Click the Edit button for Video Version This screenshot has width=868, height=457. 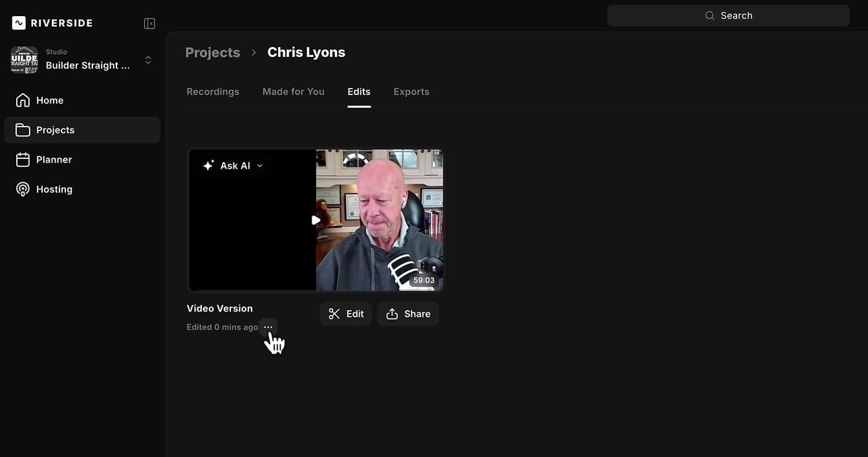pyautogui.click(x=345, y=314)
